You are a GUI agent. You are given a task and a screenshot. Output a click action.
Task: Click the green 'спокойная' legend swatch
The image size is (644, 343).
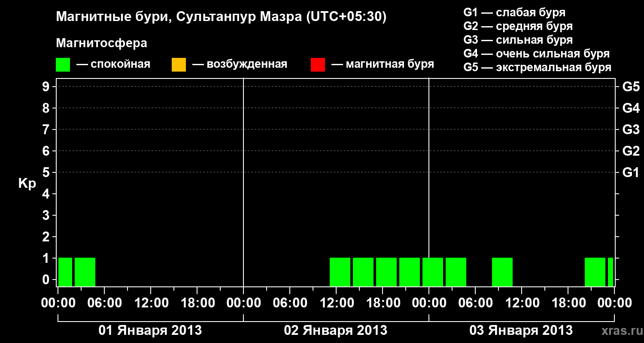[x=63, y=65]
